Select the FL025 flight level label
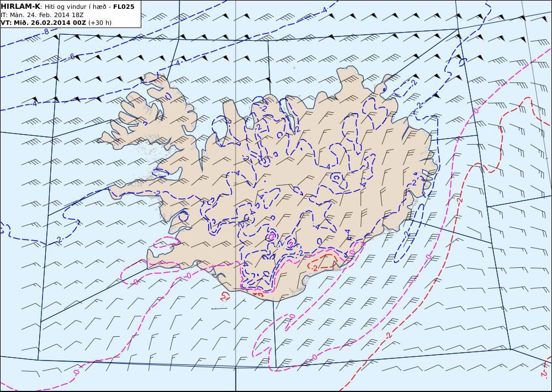The width and height of the screenshot is (552, 392). [124, 7]
